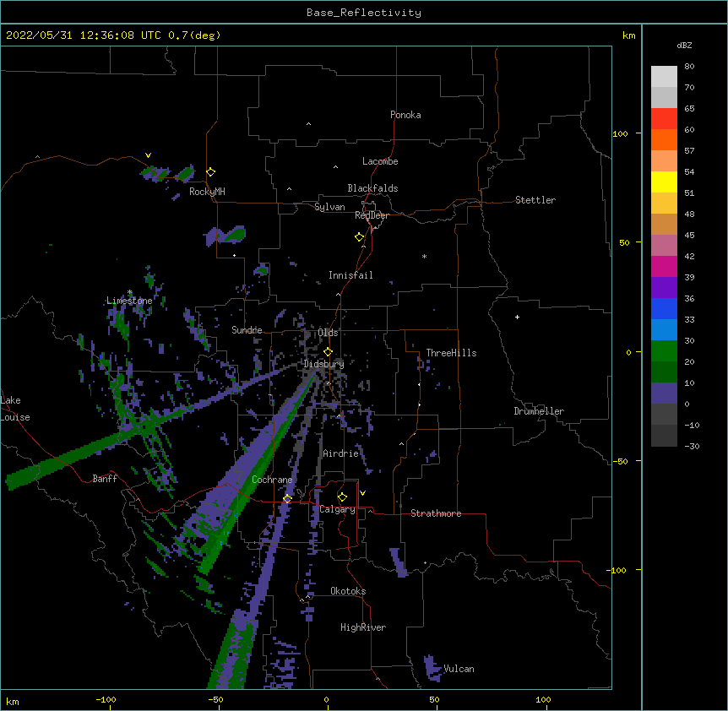Click the -30 value at the legend bottom

point(692,446)
